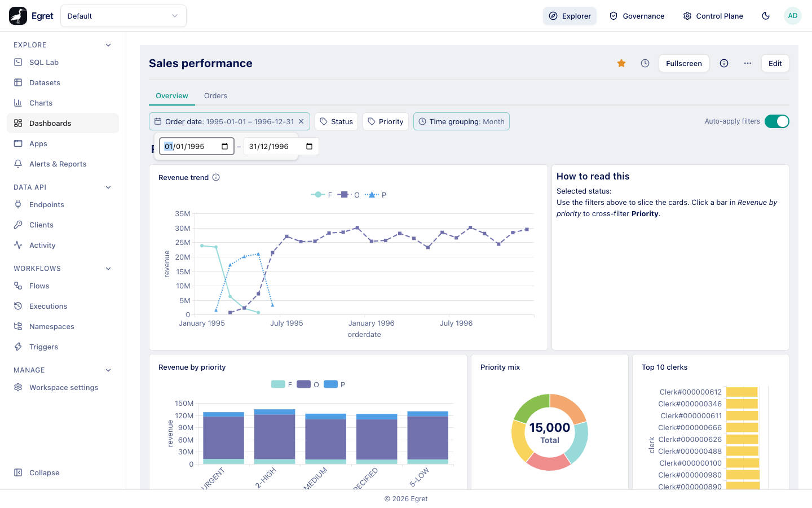
Task: Open the dashboard history clock icon
Action: (645, 63)
